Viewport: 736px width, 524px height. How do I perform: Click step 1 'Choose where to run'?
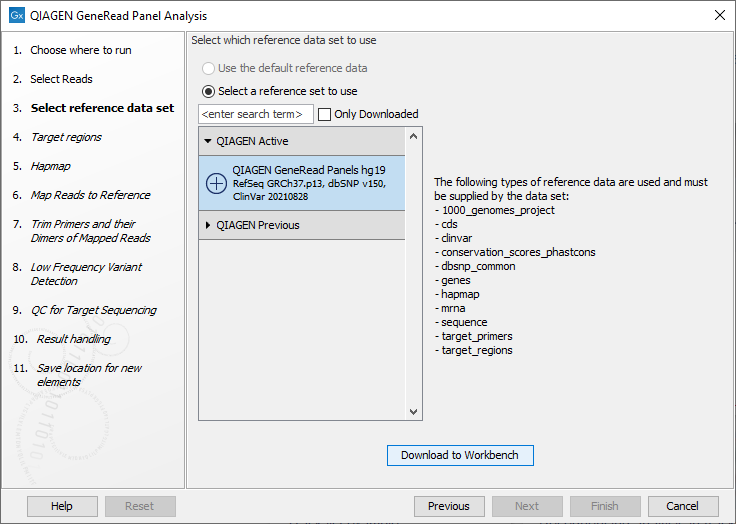81,50
